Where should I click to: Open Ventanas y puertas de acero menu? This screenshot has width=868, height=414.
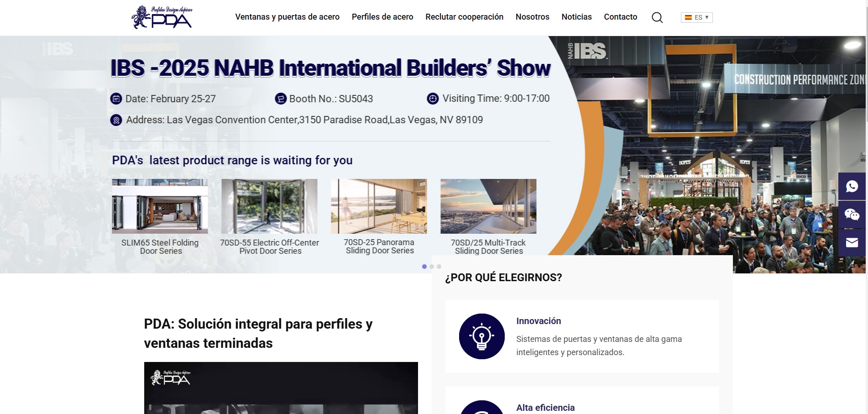click(287, 17)
